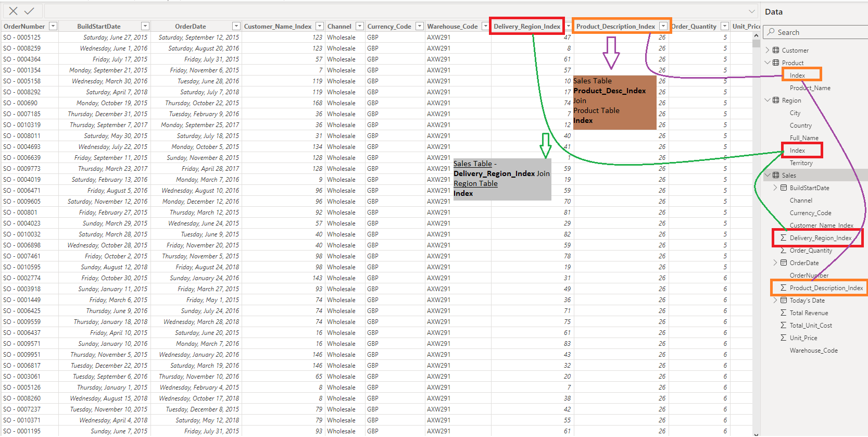Click the sigma icon beside Delivery_Region_Index field

point(783,238)
